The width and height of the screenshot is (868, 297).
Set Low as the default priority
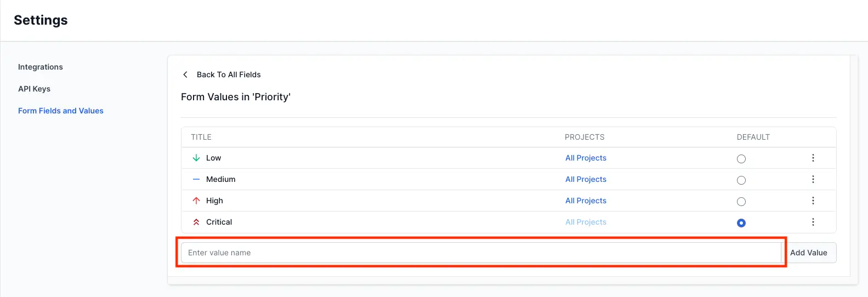741,159
